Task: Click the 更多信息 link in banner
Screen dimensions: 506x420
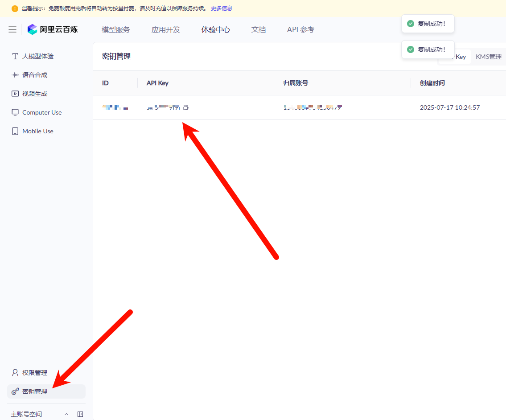Action: [222, 8]
